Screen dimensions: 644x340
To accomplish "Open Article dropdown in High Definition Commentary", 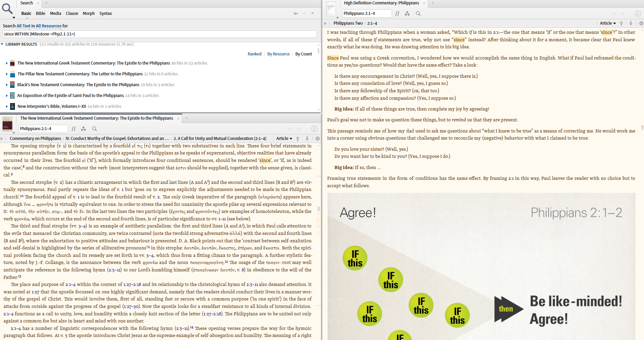I will point(608,23).
